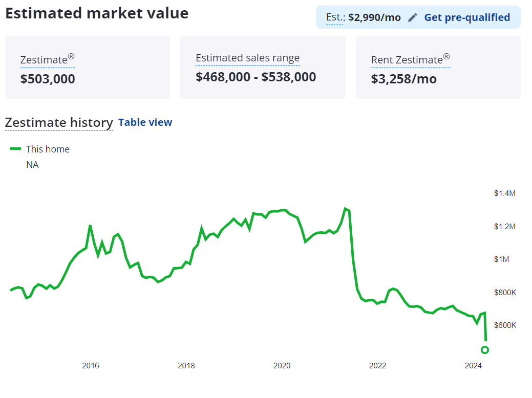
Task: Open the Estimated sales range tooltip
Action: (247, 58)
